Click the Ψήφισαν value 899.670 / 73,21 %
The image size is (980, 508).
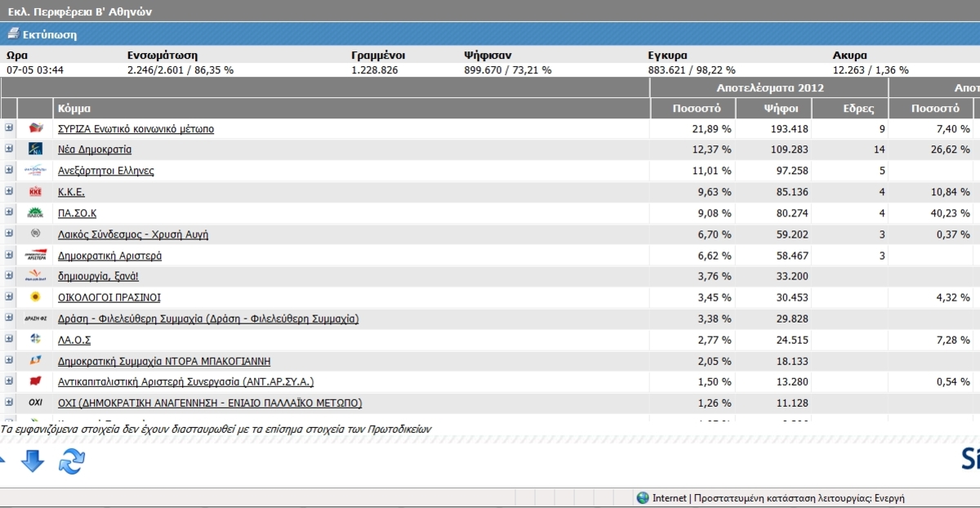point(507,70)
